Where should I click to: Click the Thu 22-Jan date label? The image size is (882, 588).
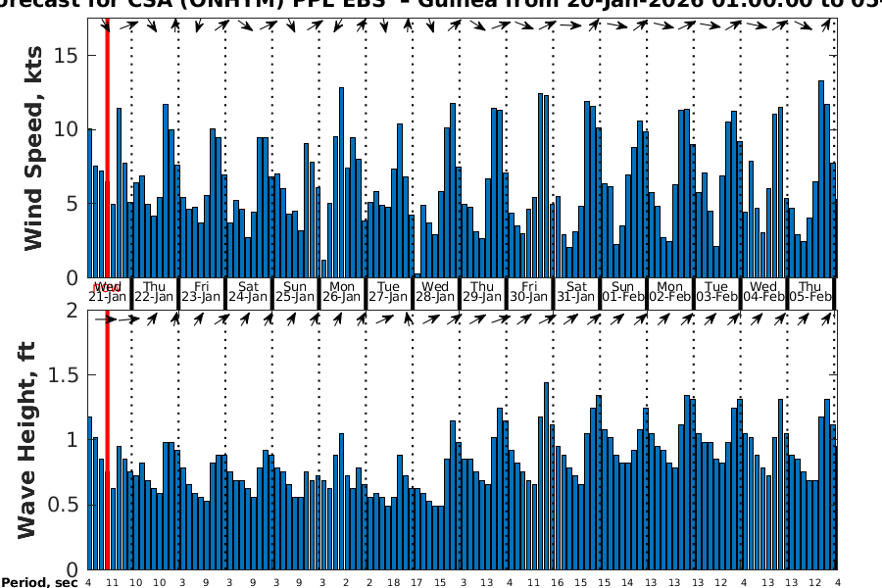(x=154, y=291)
